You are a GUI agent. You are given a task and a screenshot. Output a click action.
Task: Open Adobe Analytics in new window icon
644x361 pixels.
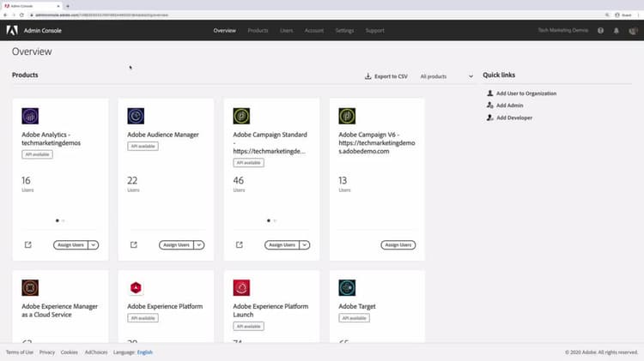pos(28,245)
